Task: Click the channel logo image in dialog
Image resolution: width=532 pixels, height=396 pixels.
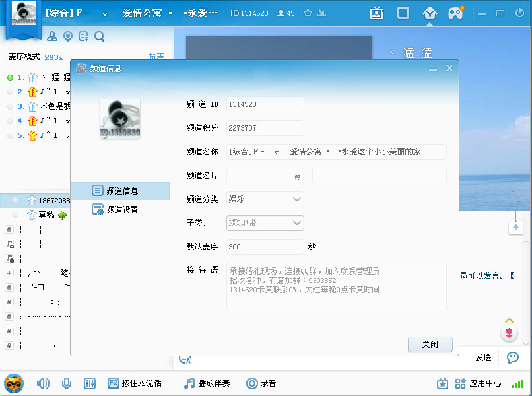Action: (x=120, y=119)
